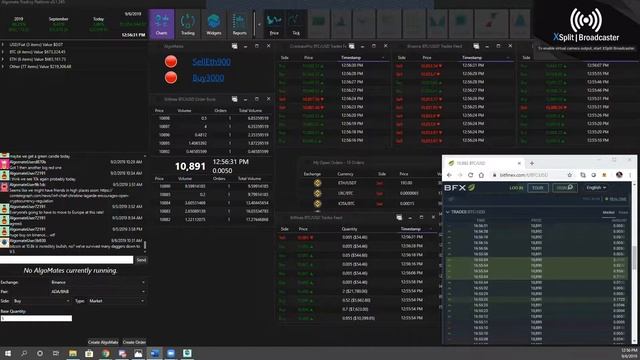The width and height of the screenshot is (640, 360).
Task: Open the Trading ribbon tab
Action: [188, 24]
